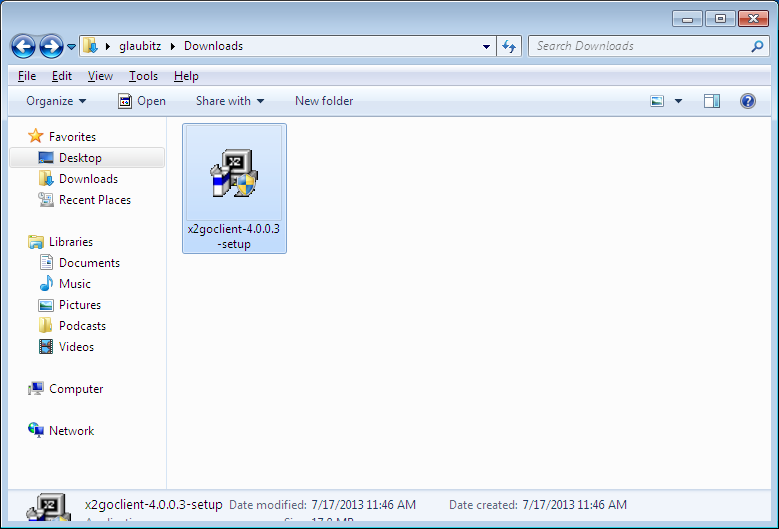Select Videos in Libraries

coord(46,347)
